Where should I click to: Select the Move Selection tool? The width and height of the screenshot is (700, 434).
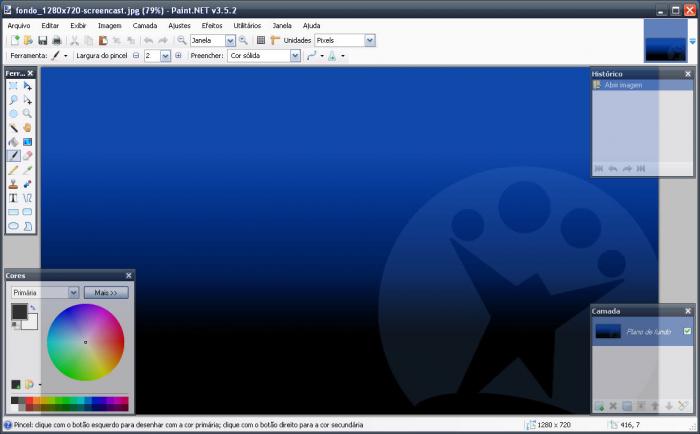(28, 100)
